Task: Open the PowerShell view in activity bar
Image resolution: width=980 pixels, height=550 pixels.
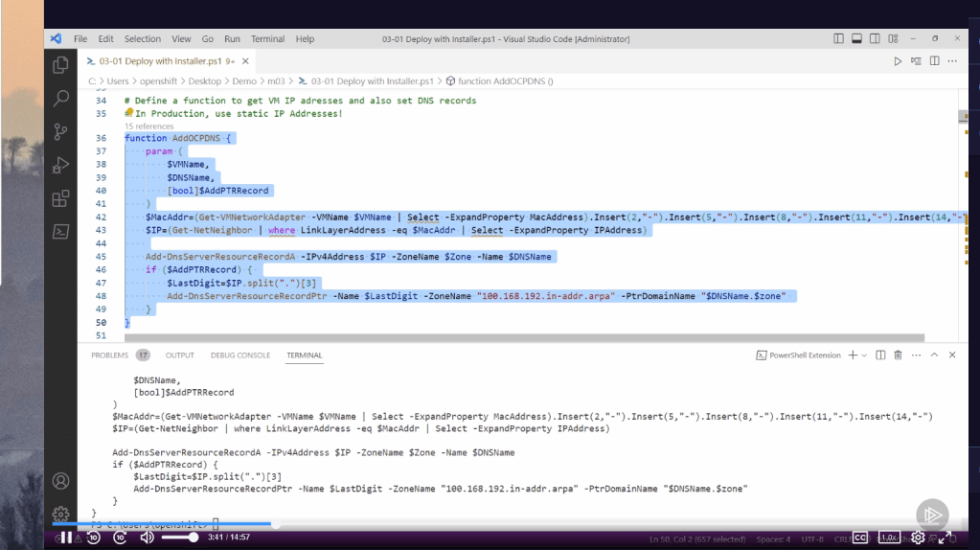Action: click(x=60, y=232)
